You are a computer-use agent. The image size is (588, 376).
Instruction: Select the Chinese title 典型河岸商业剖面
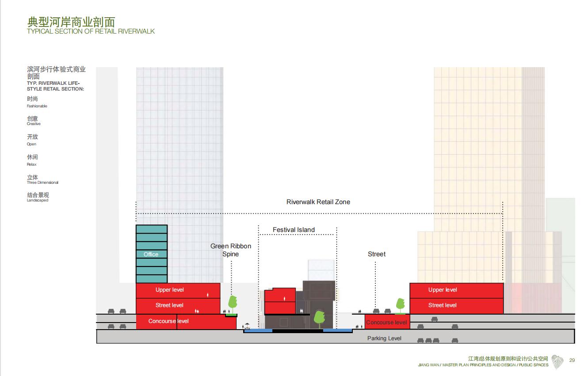[x=71, y=22]
